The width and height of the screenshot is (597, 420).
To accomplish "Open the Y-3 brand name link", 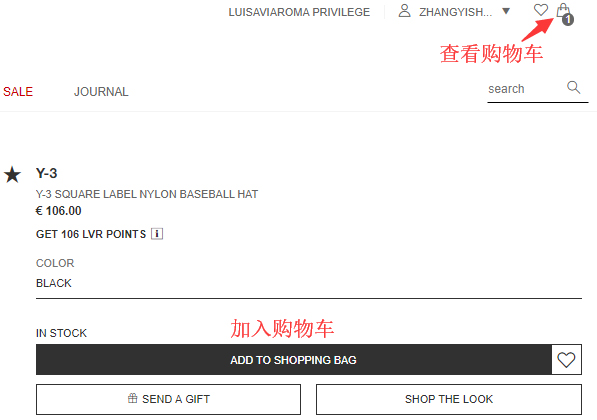I will [x=46, y=173].
